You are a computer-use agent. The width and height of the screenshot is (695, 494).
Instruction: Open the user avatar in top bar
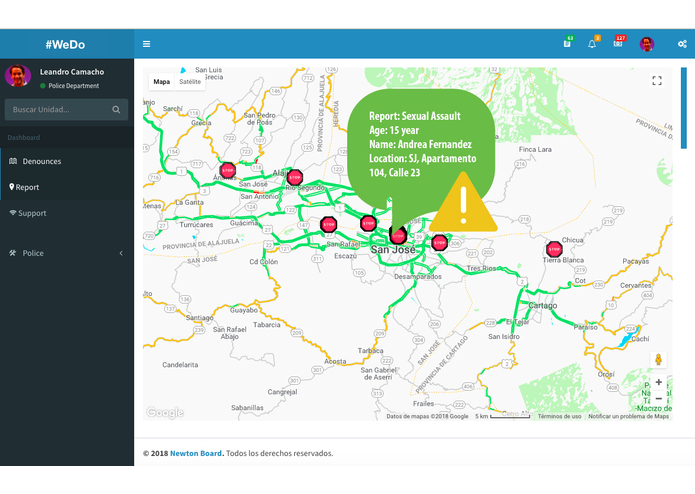tap(647, 44)
